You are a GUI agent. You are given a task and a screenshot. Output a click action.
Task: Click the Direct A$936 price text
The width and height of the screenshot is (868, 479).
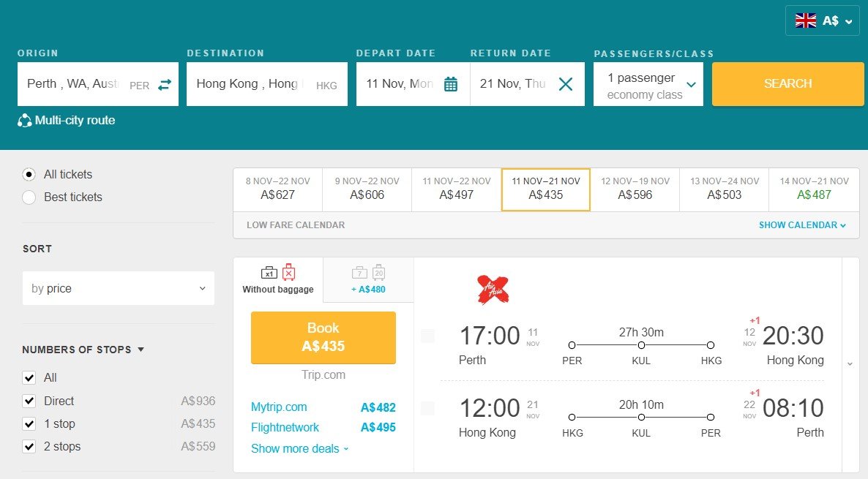click(198, 401)
